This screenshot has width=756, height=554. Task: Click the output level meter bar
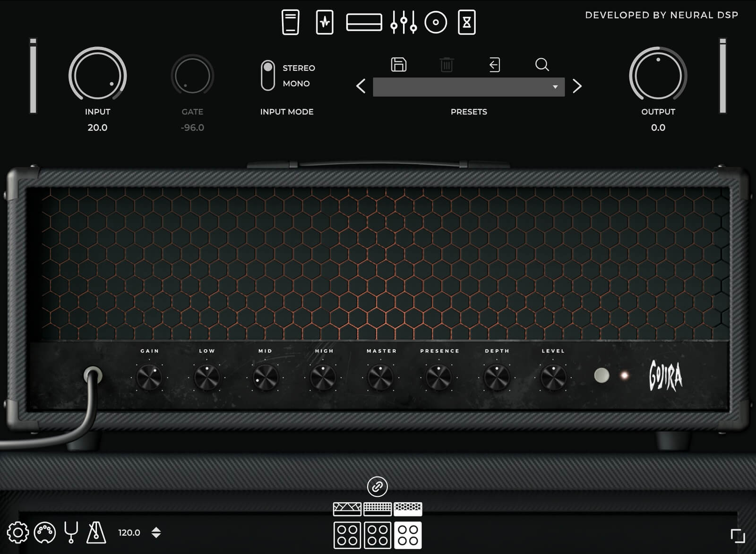click(722, 76)
